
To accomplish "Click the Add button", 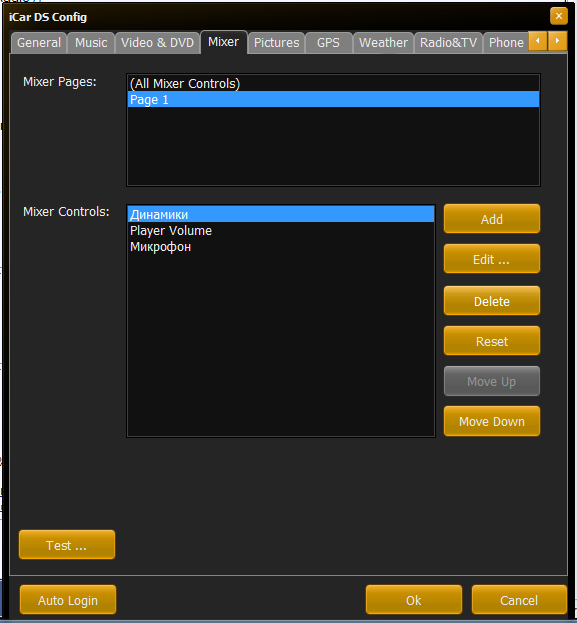I will 492,219.
